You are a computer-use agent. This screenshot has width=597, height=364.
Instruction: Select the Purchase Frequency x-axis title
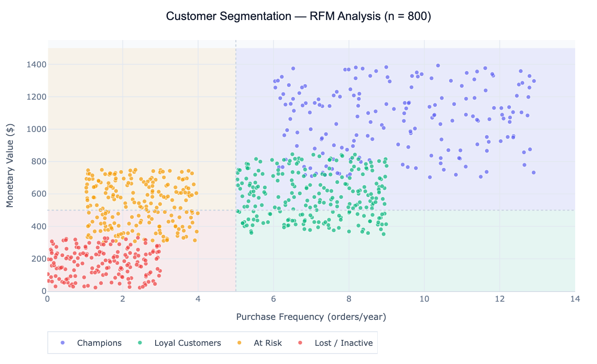pos(311,317)
